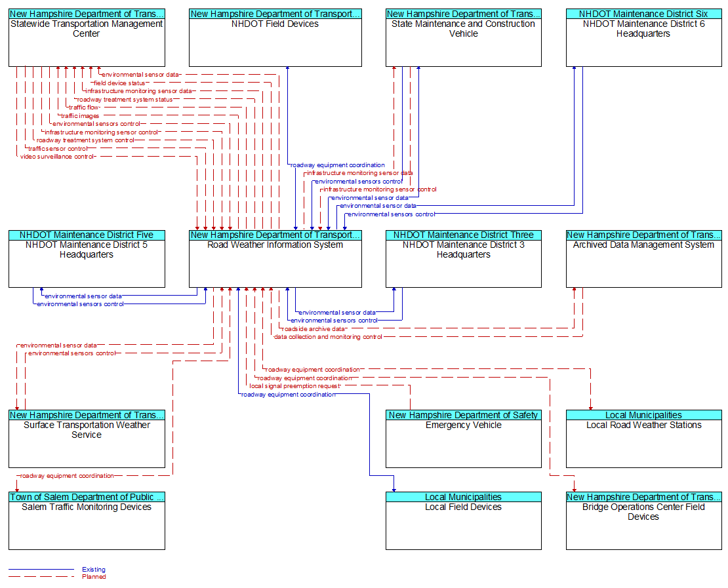Select State Maintenance and Construction Vehicle node
The height and width of the screenshot is (588, 728).
pyautogui.click(x=463, y=37)
